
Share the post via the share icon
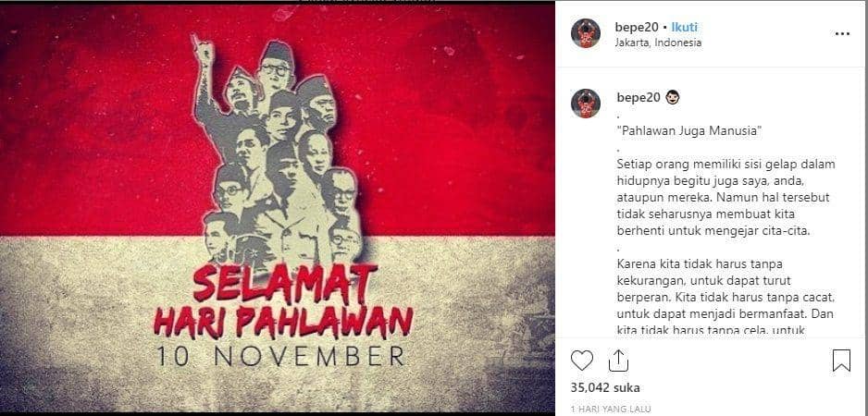[618, 361]
